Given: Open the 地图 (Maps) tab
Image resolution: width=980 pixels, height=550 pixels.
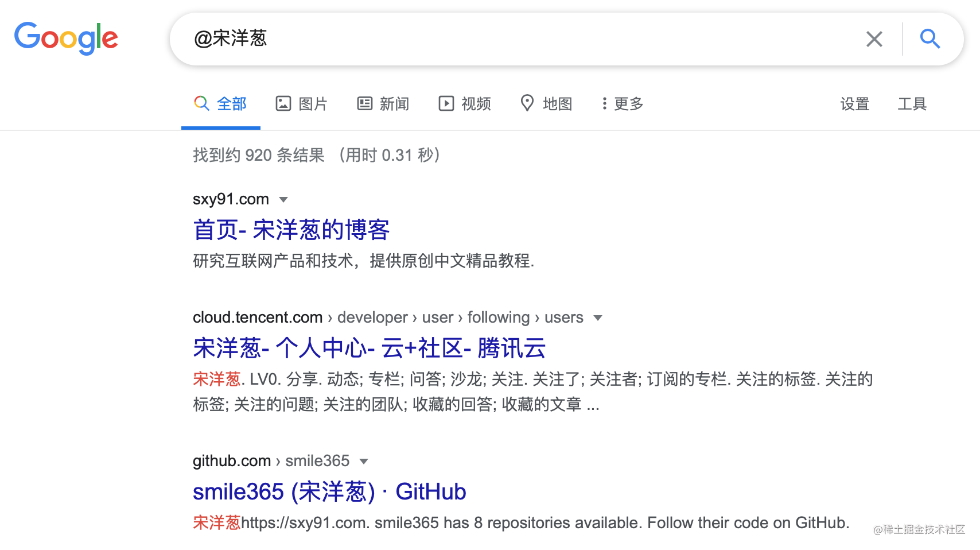Looking at the screenshot, I should pos(546,104).
